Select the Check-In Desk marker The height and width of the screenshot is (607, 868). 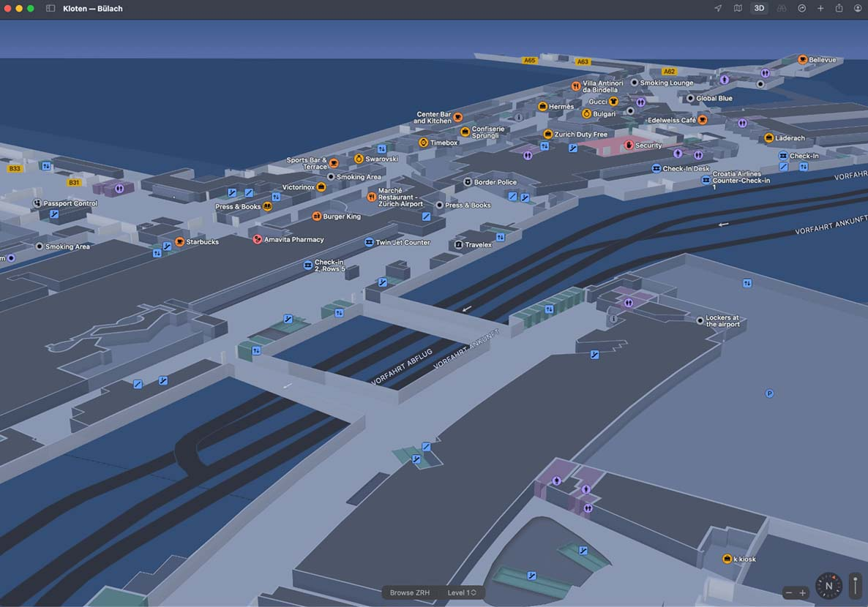pos(656,168)
